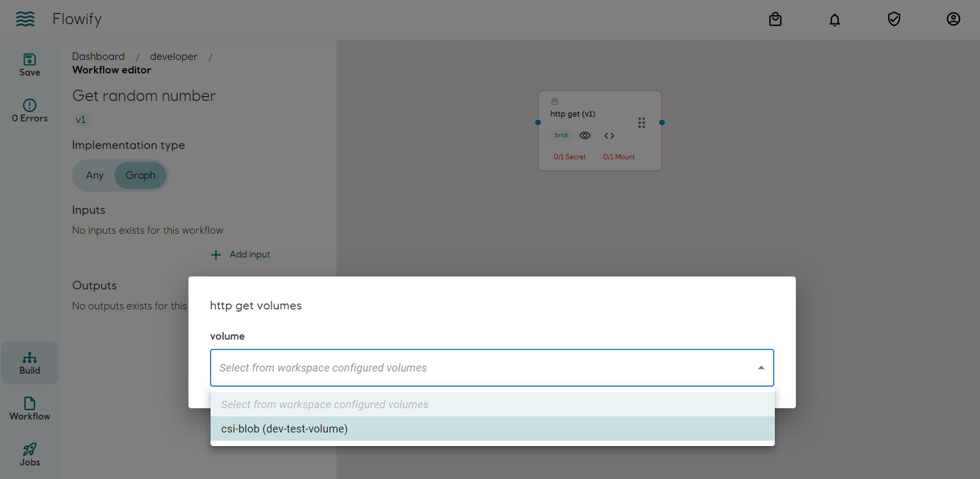
Task: Click Workflow editor breadcrumb text
Action: [x=112, y=70]
